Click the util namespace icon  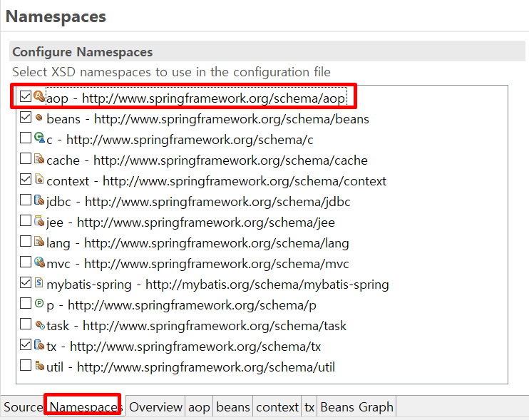pyautogui.click(x=39, y=365)
